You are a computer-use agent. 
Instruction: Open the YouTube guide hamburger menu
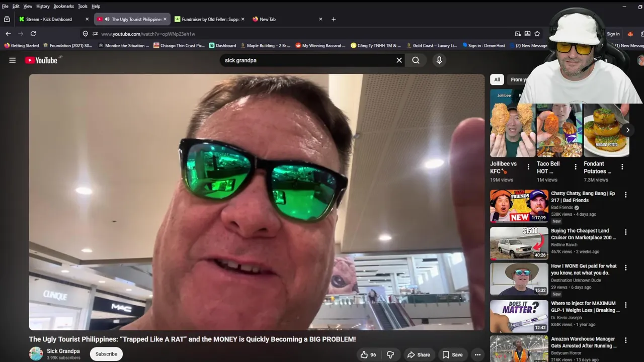(x=13, y=60)
